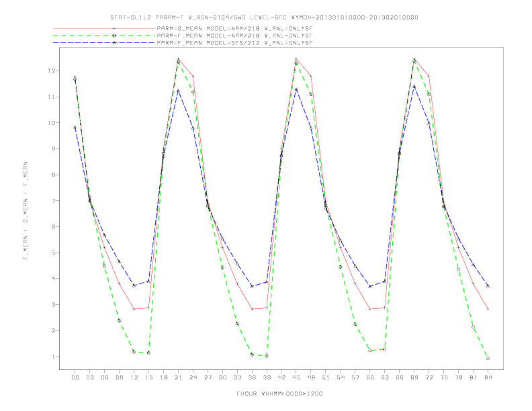Click x-axis tick label 42
532x411 pixels.
[x=281, y=377]
